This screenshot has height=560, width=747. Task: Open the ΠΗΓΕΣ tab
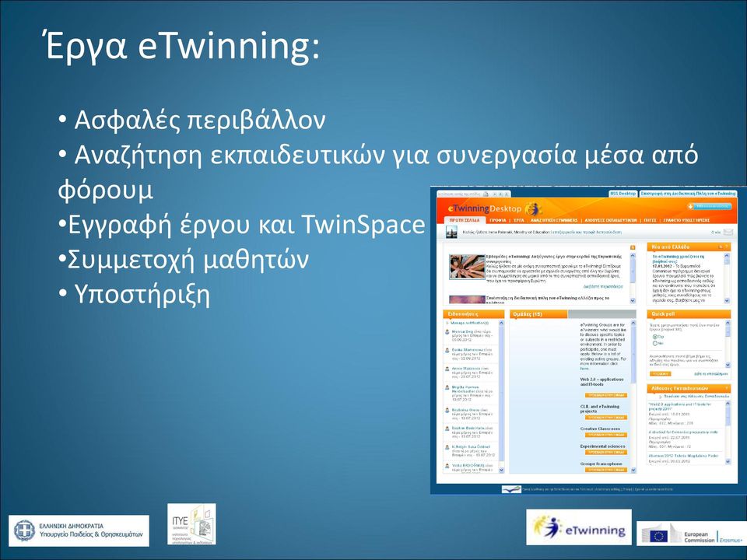650,220
